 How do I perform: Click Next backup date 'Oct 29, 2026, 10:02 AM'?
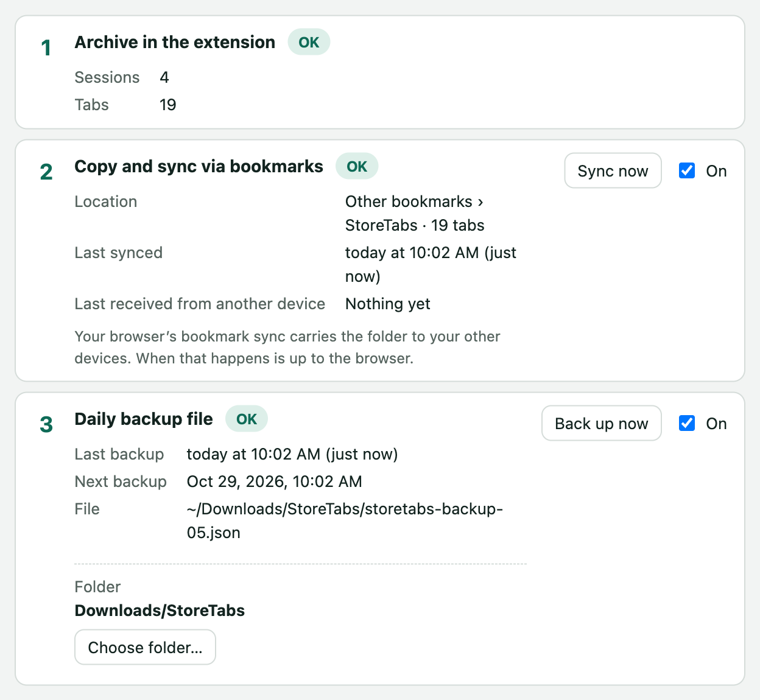click(x=274, y=481)
